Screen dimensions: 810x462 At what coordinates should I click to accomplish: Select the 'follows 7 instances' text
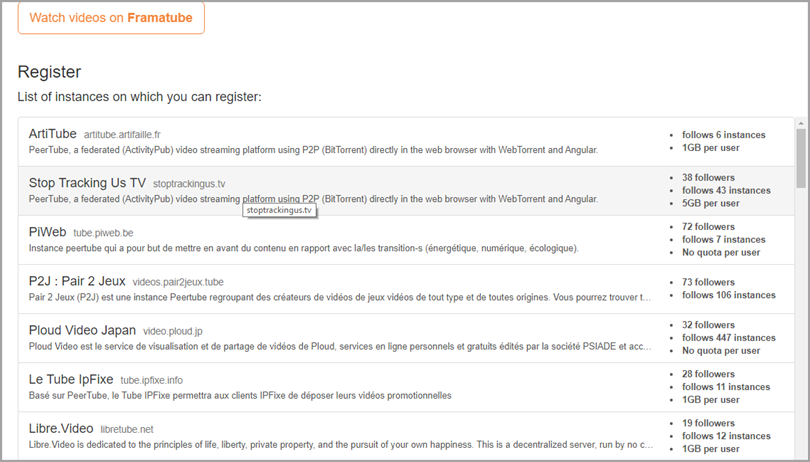point(724,240)
